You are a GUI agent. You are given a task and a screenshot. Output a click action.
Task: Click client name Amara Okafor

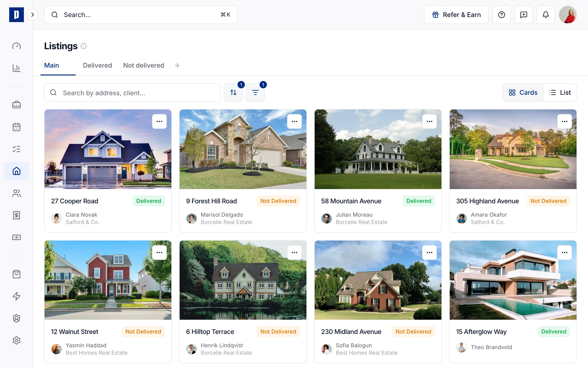489,215
